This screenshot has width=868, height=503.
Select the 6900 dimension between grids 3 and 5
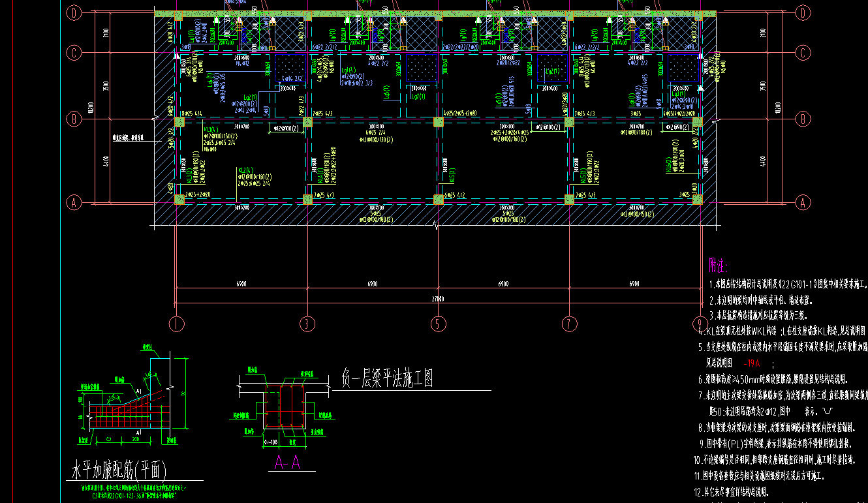click(x=371, y=284)
